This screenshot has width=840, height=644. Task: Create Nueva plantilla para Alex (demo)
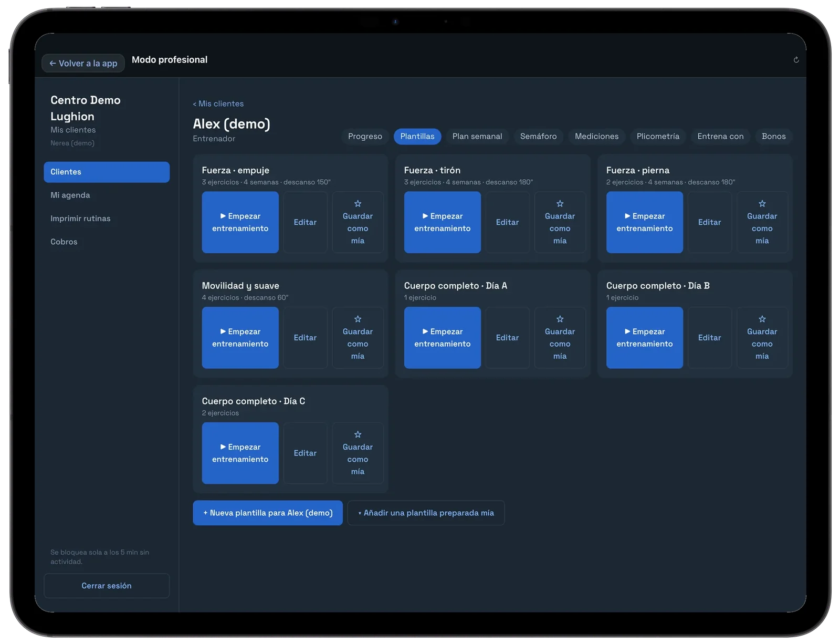(x=268, y=513)
